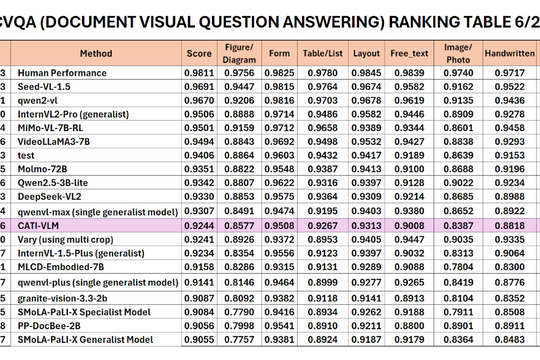Select the PP-DocBee-2B method cell
This screenshot has width=540, height=360.
click(96, 326)
